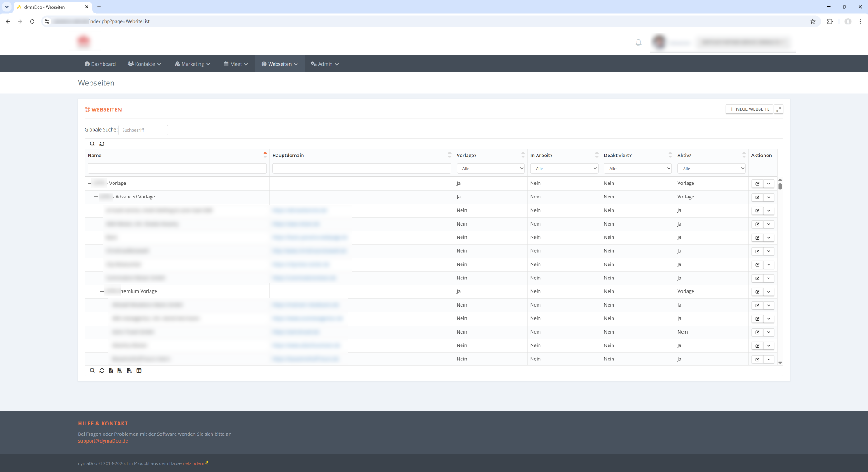Click the table scrollbar down arrow
The image size is (868, 472).
pyautogui.click(x=780, y=363)
